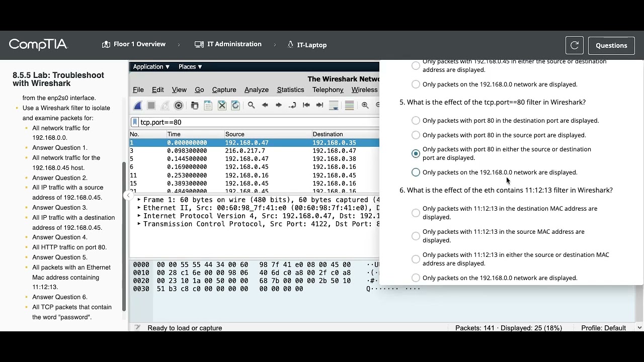Toggle packet colorize rules icon
644x362 pixels.
349,106
